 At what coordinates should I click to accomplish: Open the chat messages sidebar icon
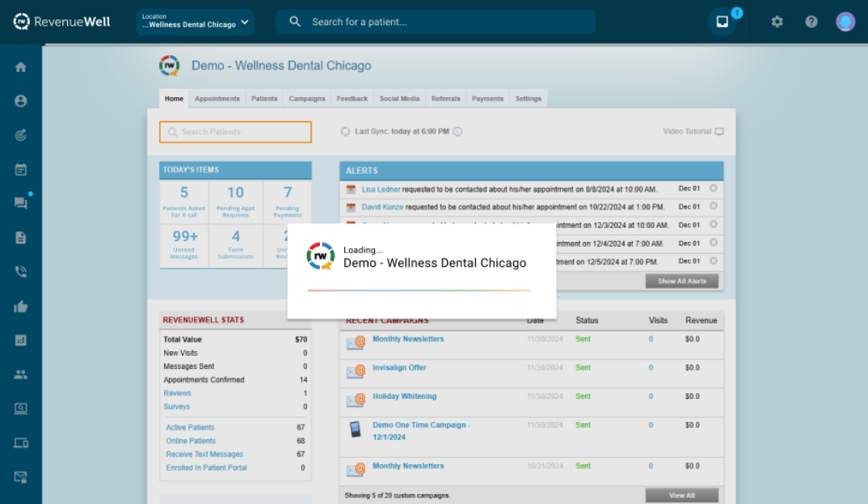(x=20, y=203)
